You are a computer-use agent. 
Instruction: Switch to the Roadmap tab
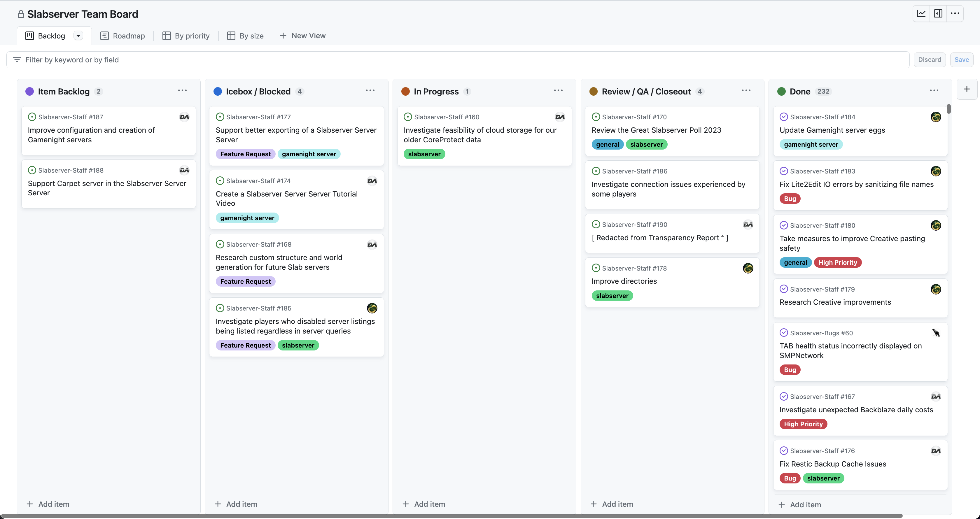pos(123,36)
